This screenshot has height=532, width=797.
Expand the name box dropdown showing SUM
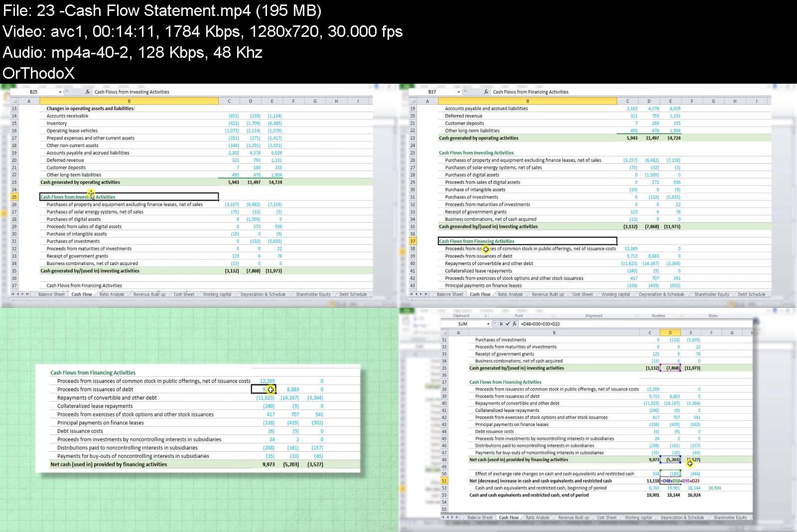488,324
